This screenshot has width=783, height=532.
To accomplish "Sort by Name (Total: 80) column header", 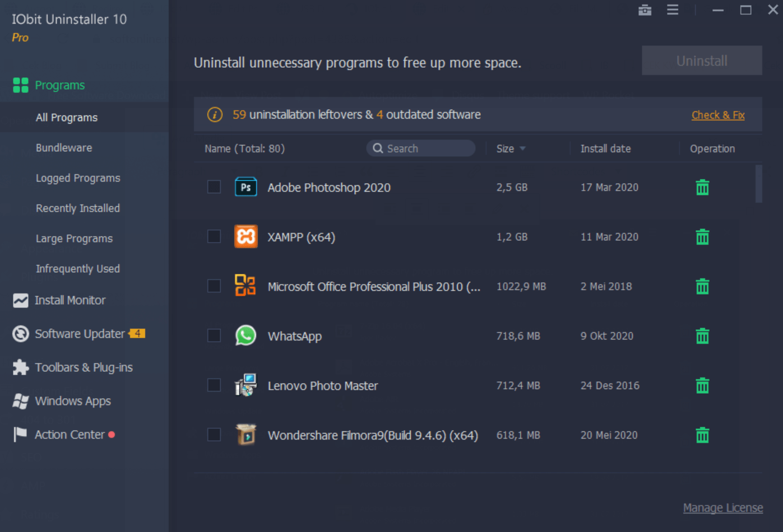I will (x=244, y=148).
